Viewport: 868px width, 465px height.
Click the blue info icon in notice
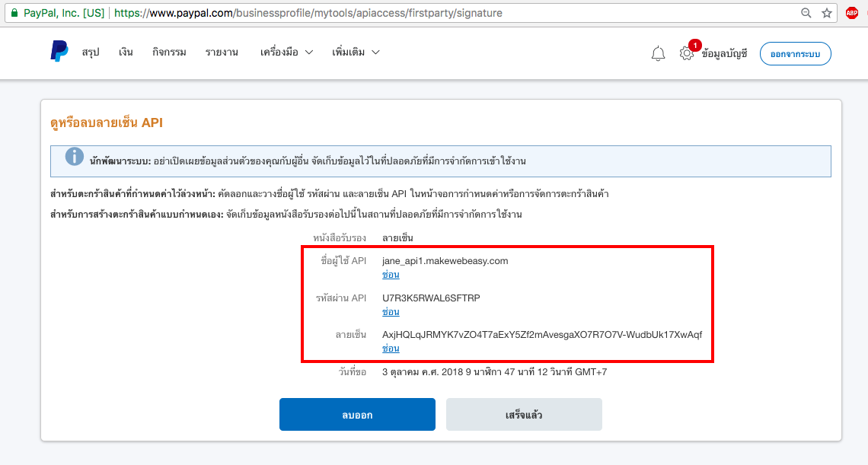(75, 157)
